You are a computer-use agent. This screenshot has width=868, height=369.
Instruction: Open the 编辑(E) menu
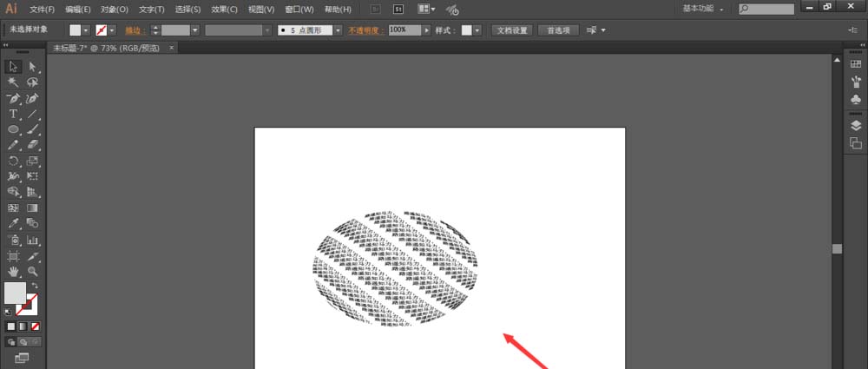point(77,10)
